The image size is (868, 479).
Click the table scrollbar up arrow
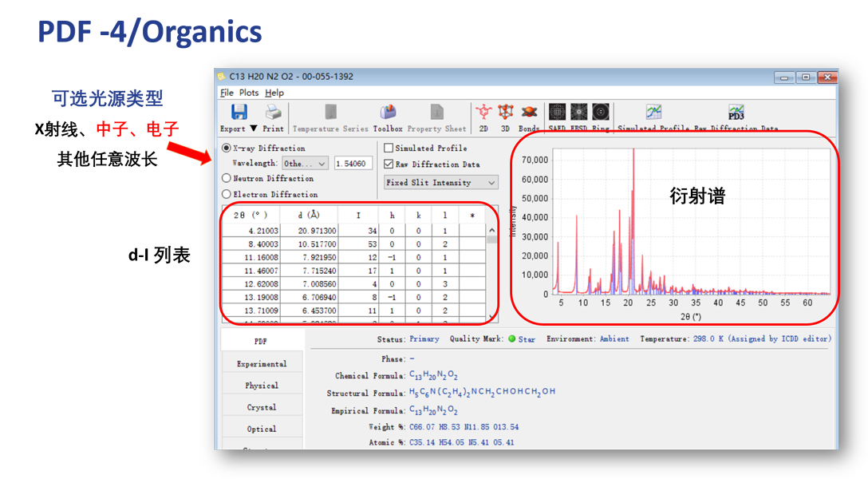pos(492,230)
